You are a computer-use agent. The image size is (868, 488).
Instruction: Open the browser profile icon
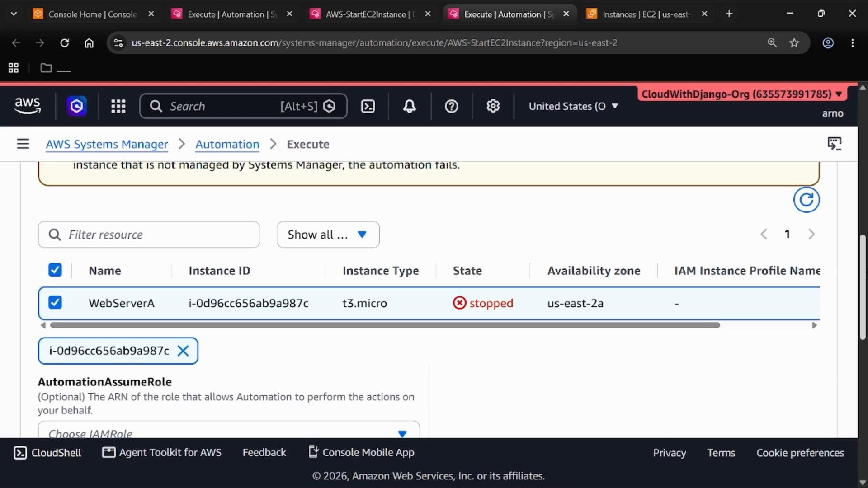point(828,43)
